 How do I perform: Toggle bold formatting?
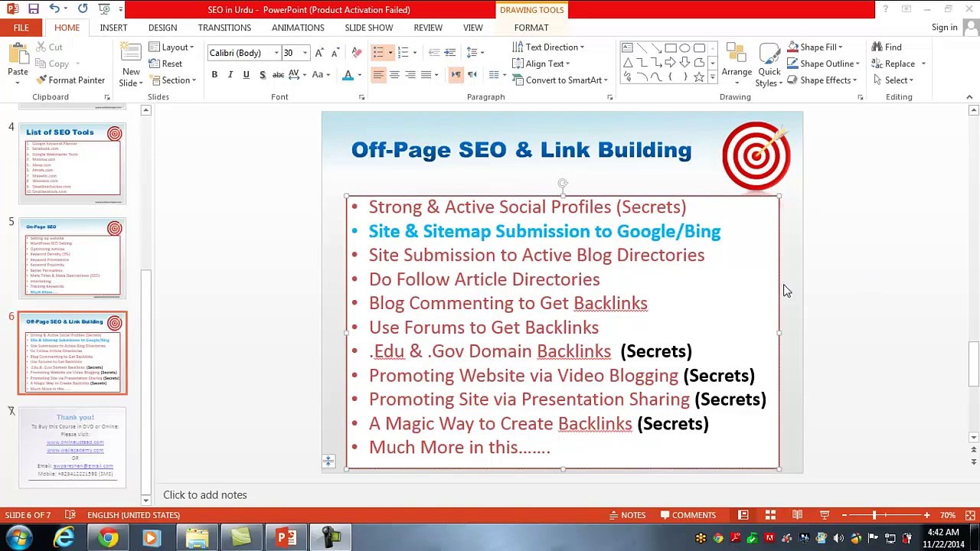(x=214, y=74)
